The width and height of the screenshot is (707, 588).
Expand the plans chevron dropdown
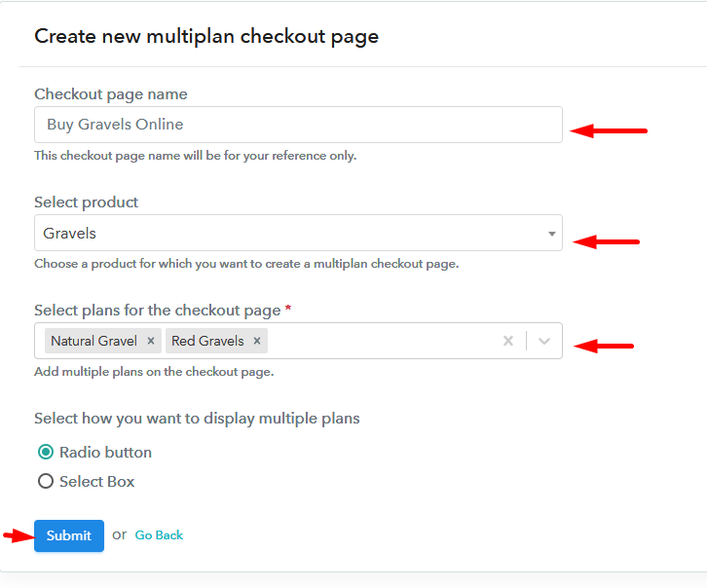544,341
